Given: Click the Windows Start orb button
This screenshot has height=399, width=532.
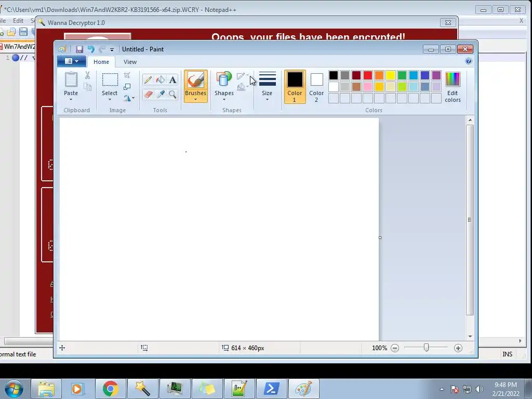Looking at the screenshot, I should coord(14,389).
